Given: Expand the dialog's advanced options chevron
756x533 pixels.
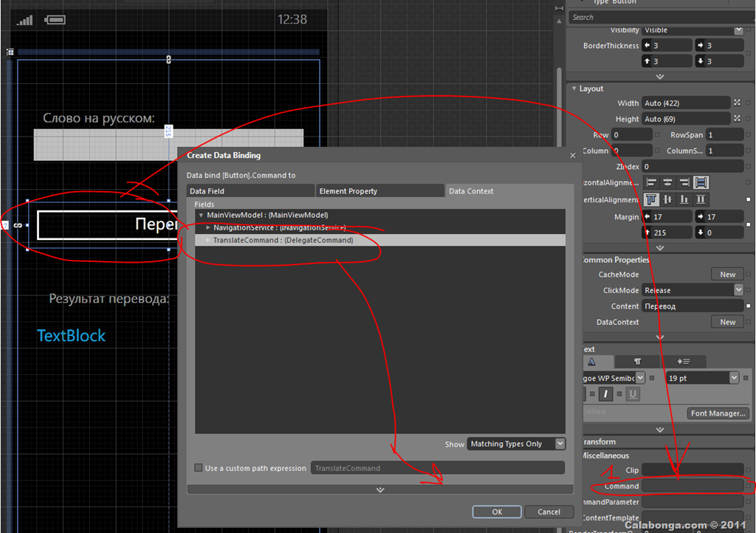Looking at the screenshot, I should (x=380, y=489).
